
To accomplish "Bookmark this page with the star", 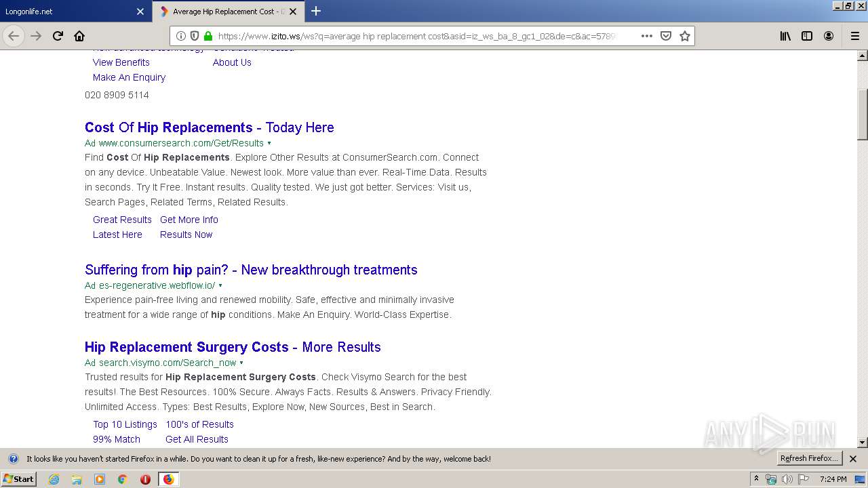I will pos(685,36).
